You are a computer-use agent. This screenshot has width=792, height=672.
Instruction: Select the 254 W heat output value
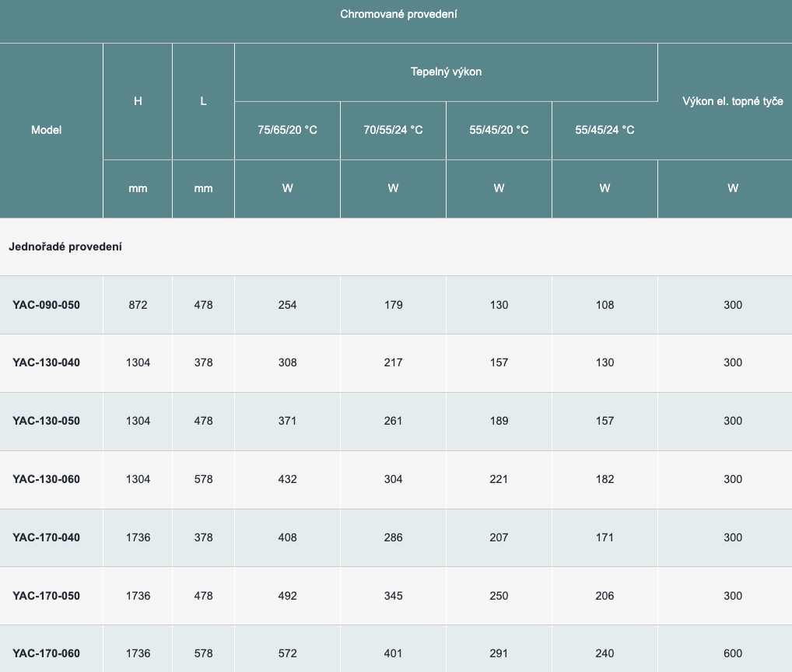[x=287, y=305]
